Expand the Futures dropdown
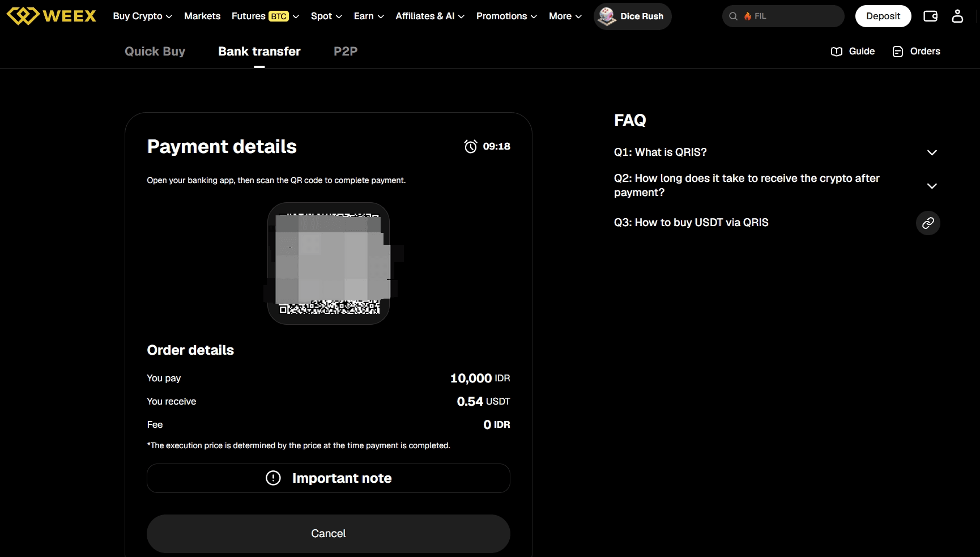 click(265, 16)
